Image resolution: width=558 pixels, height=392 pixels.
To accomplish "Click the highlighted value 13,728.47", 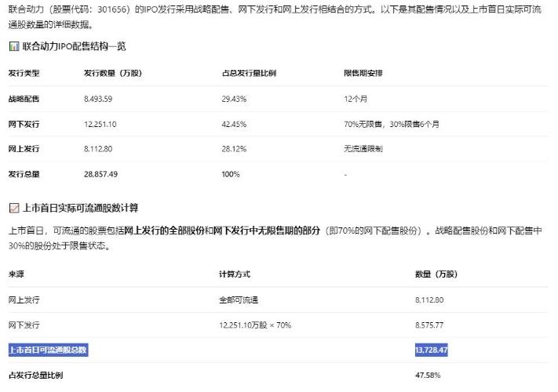I will click(x=432, y=350).
